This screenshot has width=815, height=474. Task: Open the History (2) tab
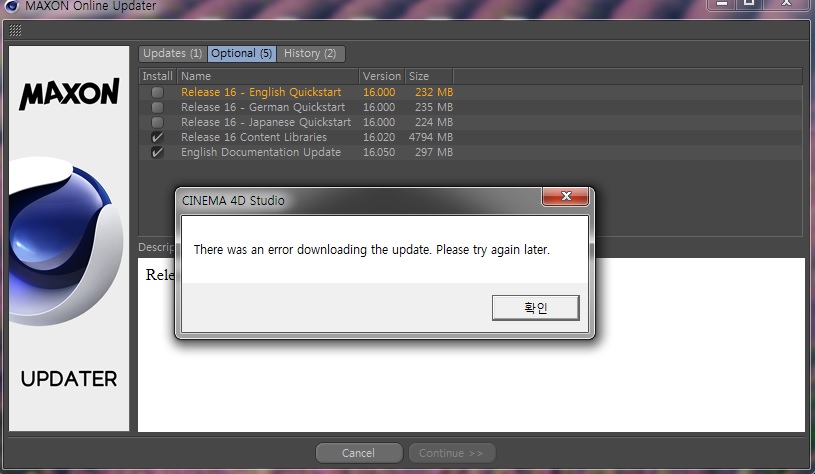pos(310,54)
